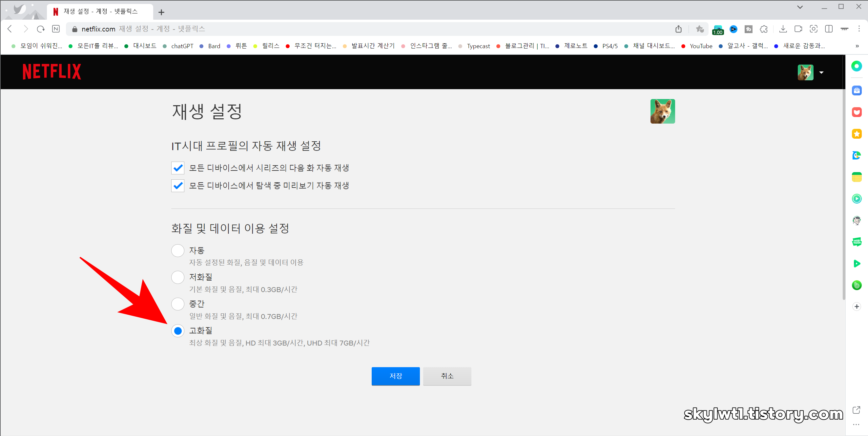
Task: Open the blue briefcase sidebar icon
Action: 857,90
